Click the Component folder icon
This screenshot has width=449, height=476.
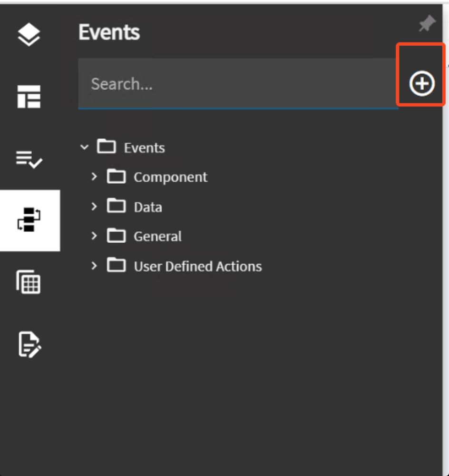click(x=116, y=176)
